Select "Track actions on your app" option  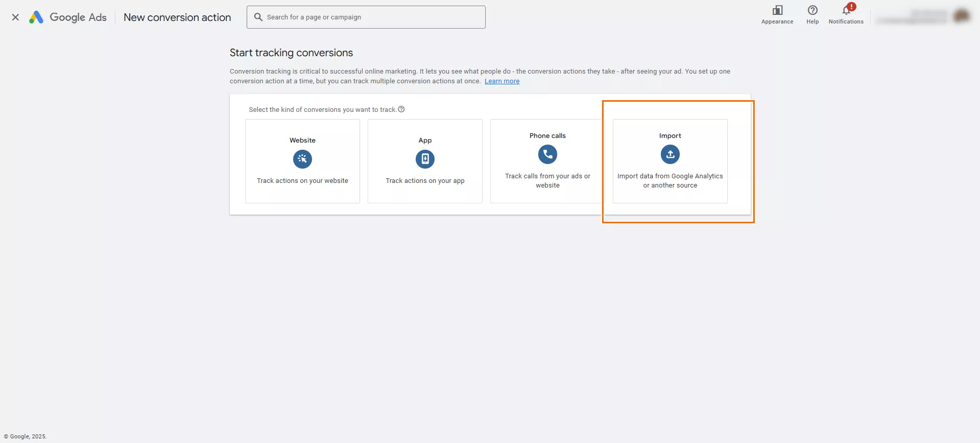425,181
